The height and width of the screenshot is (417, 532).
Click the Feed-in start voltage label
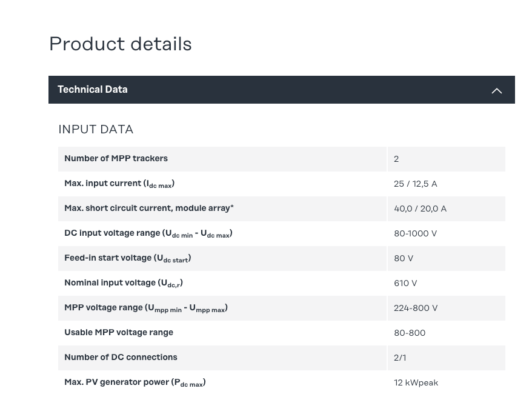tap(127, 258)
